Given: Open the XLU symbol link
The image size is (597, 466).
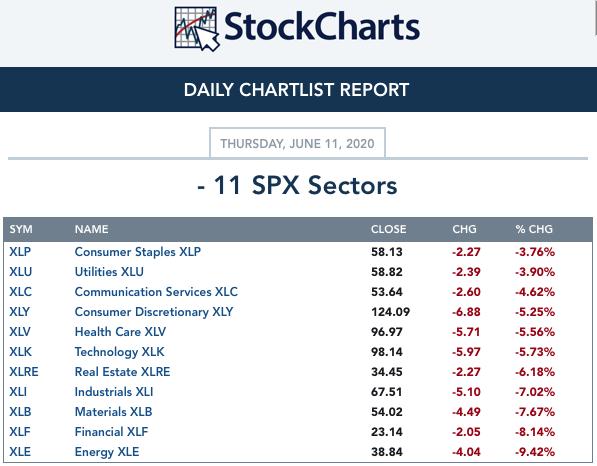Looking at the screenshot, I should 21,272.
